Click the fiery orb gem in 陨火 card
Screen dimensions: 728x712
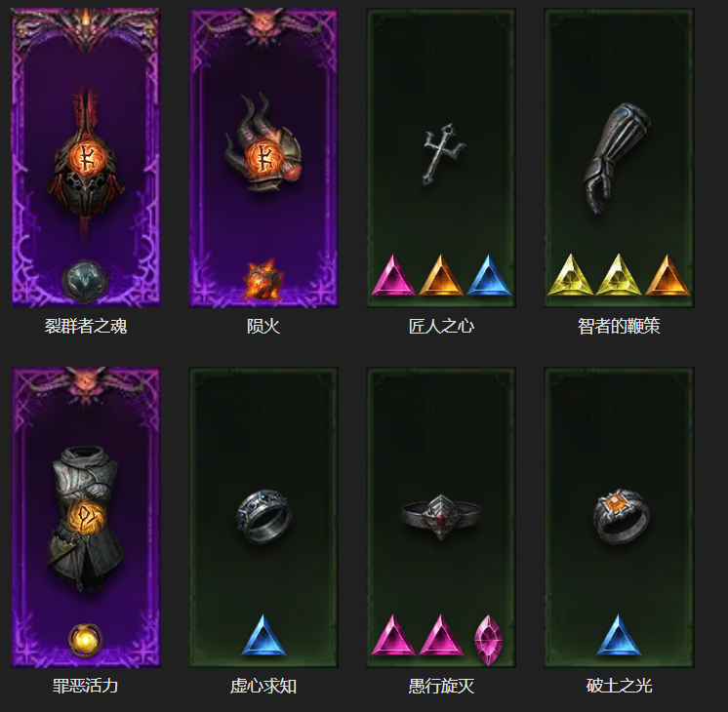[263, 280]
